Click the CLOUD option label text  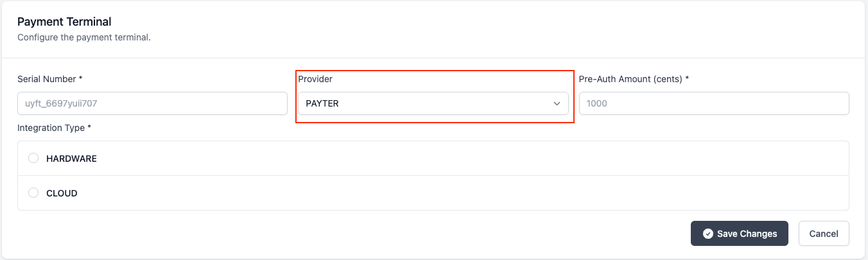coord(62,193)
